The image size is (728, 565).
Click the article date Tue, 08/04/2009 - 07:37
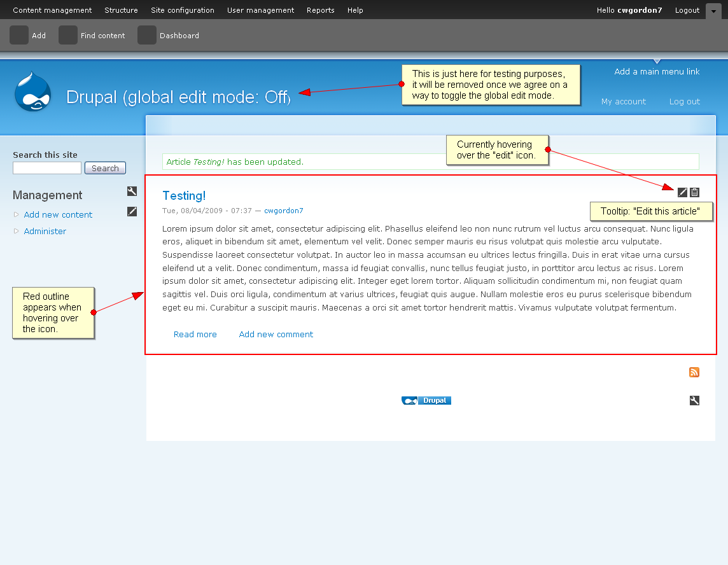click(x=207, y=211)
